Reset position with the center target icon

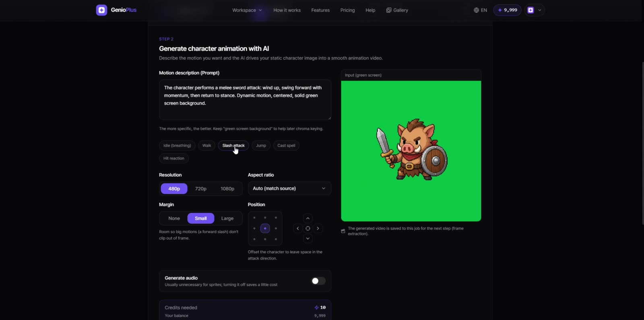point(308,229)
